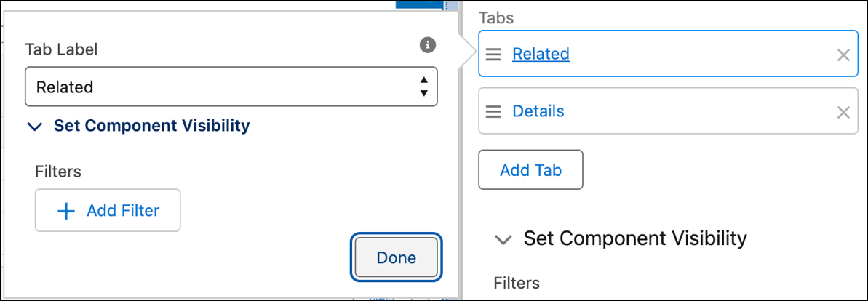Open the Tab Label dropdown showing Related
868x301 pixels.
(x=231, y=87)
